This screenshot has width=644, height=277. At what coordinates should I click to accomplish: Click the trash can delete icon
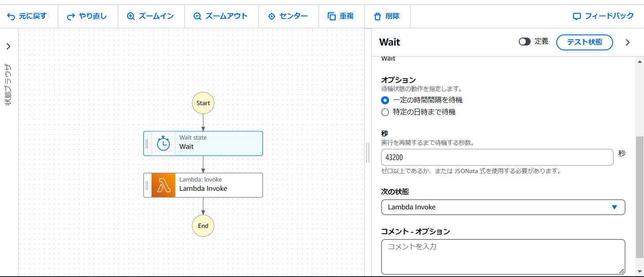point(377,16)
